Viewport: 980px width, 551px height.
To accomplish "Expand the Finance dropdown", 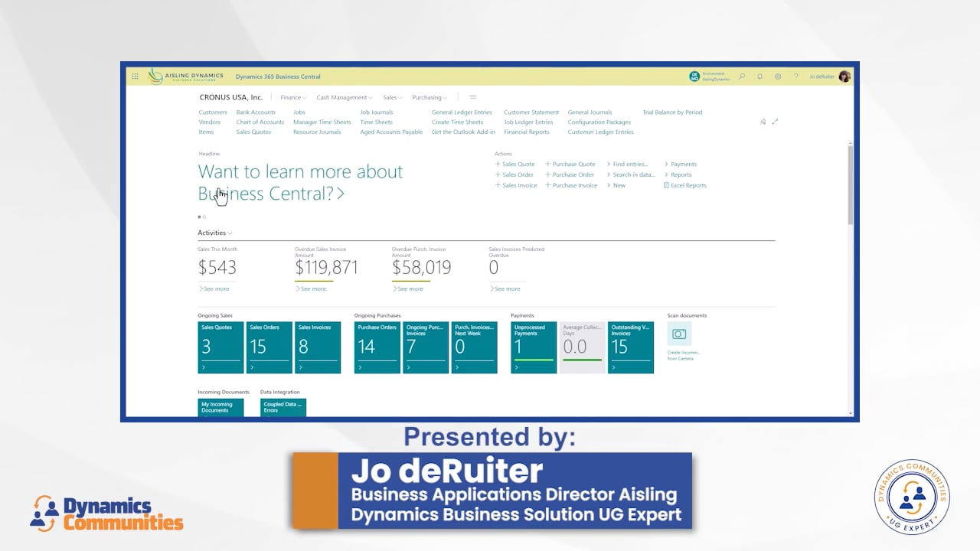I will pyautogui.click(x=292, y=97).
